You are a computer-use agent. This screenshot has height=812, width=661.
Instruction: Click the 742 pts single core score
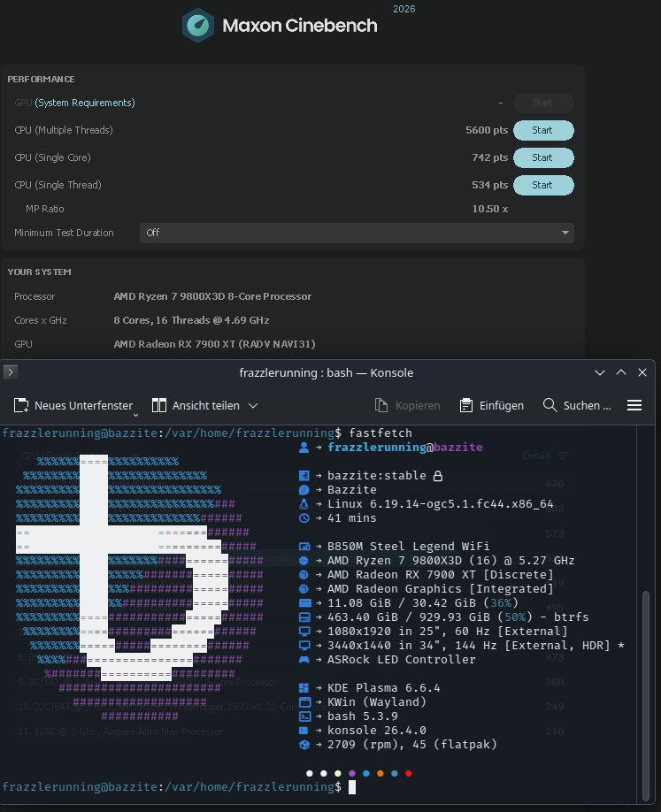tap(489, 158)
